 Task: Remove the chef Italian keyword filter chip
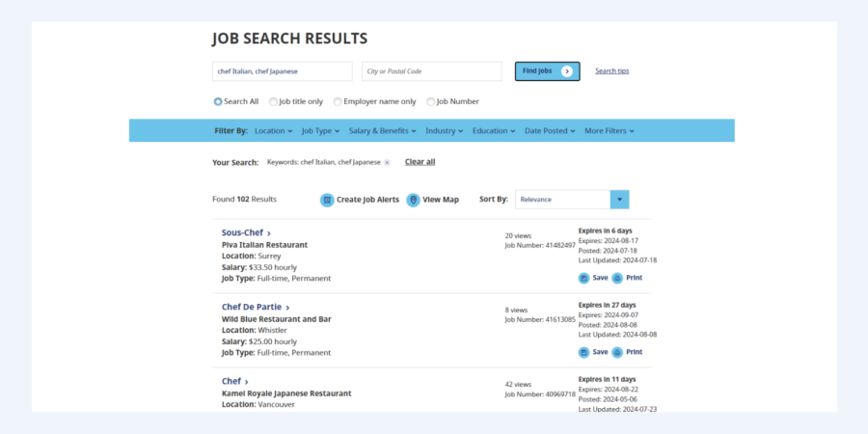[x=387, y=162]
